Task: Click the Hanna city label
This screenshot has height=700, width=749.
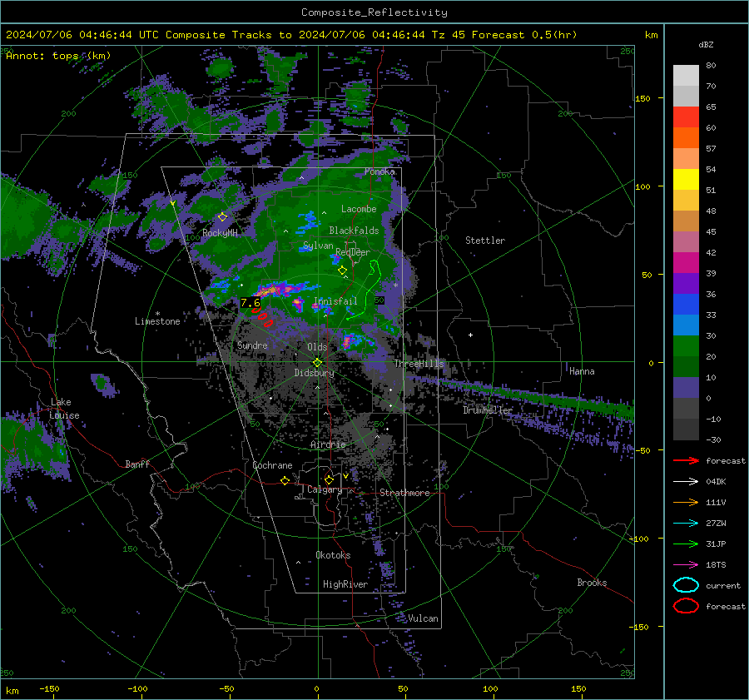Action: point(582,371)
